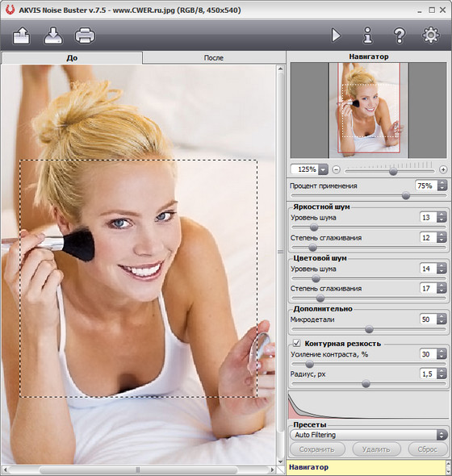The height and width of the screenshot is (476, 452).
Task: Select the До tab
Action: point(72,57)
